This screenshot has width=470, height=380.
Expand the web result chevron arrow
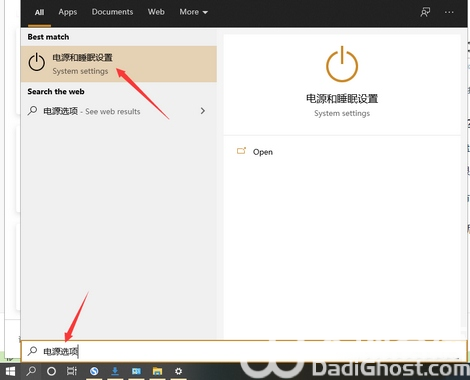point(202,111)
